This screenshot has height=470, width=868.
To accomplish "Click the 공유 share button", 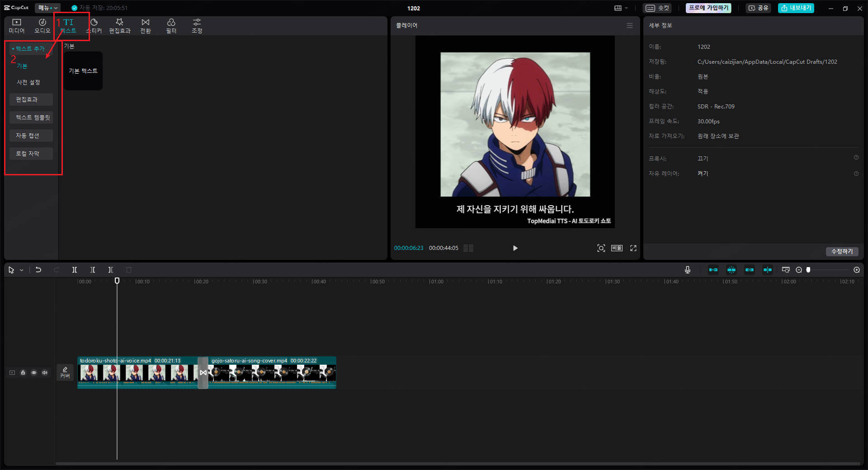I will [759, 8].
